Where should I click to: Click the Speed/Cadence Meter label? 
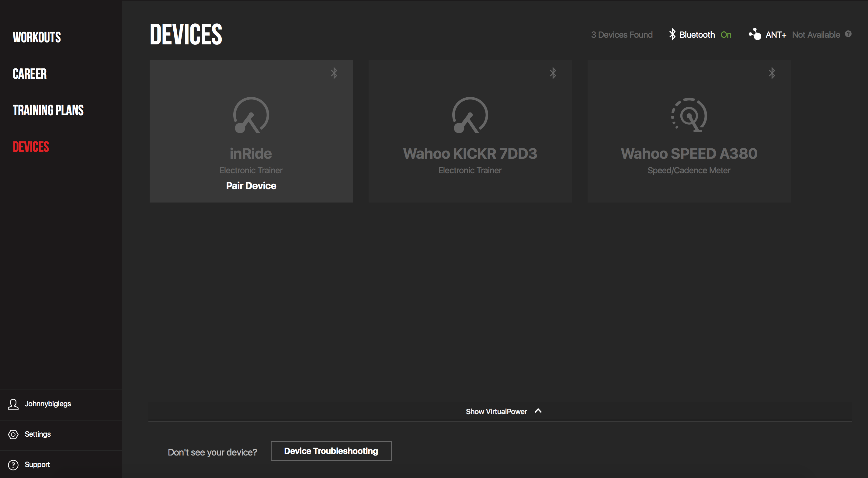pyautogui.click(x=689, y=171)
